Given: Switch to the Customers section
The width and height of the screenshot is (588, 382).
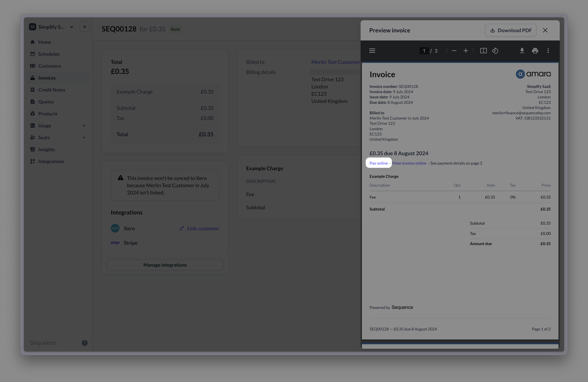Looking at the screenshot, I should (x=49, y=66).
